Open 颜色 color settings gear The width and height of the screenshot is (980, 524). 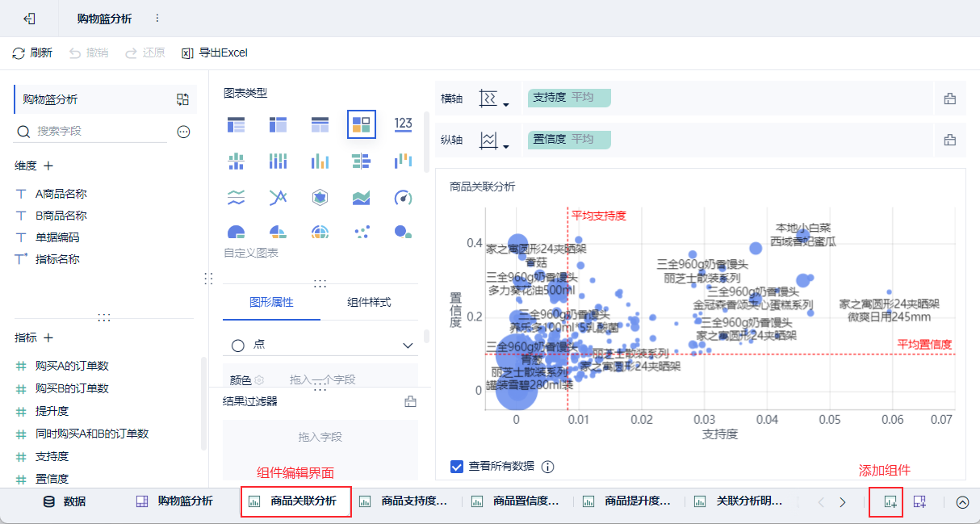(x=259, y=379)
